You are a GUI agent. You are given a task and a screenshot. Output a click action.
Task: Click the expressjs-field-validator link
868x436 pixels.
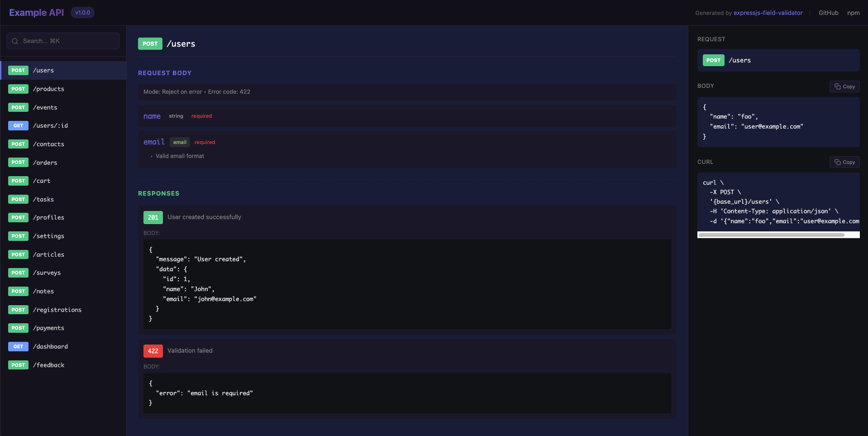768,12
